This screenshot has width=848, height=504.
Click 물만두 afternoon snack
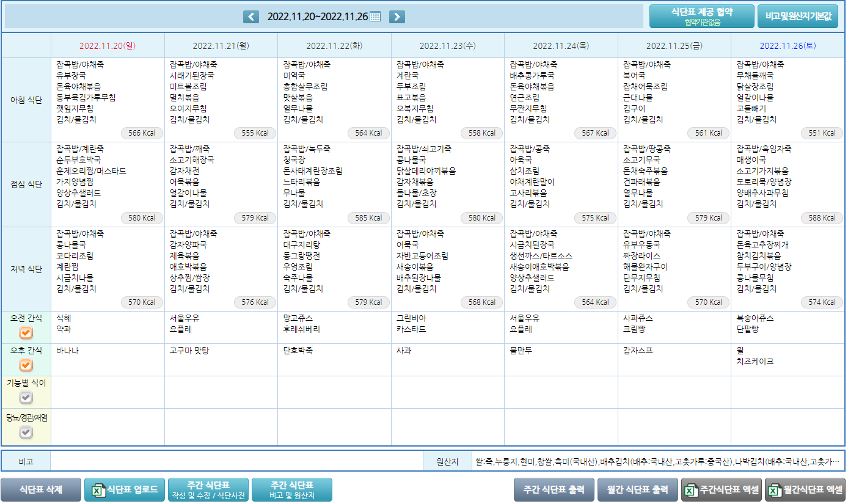click(x=521, y=351)
